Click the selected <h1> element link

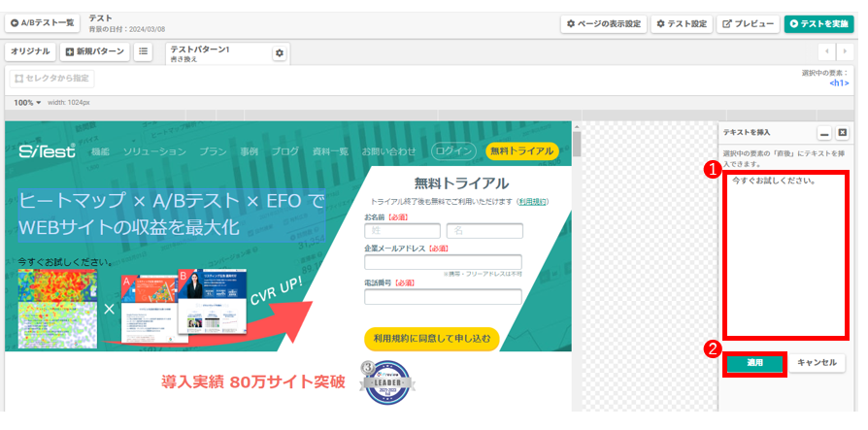click(x=839, y=83)
